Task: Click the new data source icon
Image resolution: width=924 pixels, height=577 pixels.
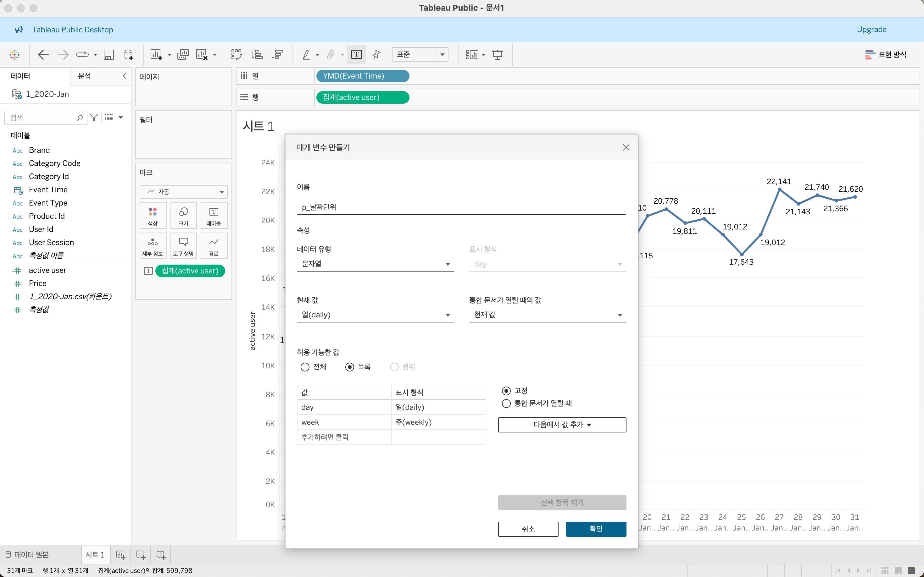Action: coord(129,55)
